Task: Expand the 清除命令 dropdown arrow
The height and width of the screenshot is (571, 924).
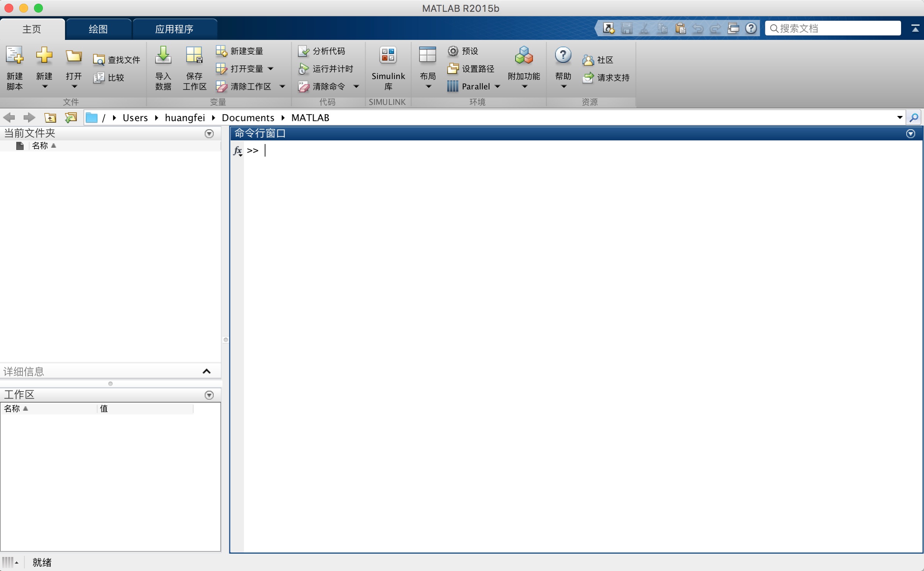Action: point(356,86)
